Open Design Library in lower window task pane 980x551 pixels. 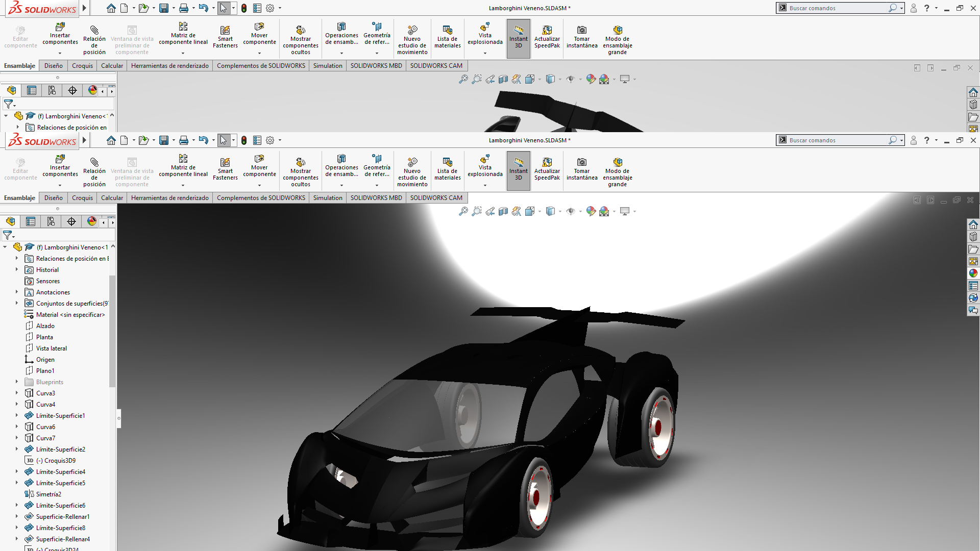(973, 237)
